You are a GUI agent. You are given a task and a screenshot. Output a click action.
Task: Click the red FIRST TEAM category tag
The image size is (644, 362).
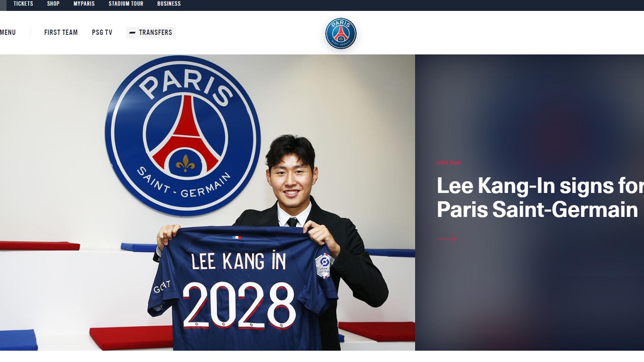coord(448,163)
